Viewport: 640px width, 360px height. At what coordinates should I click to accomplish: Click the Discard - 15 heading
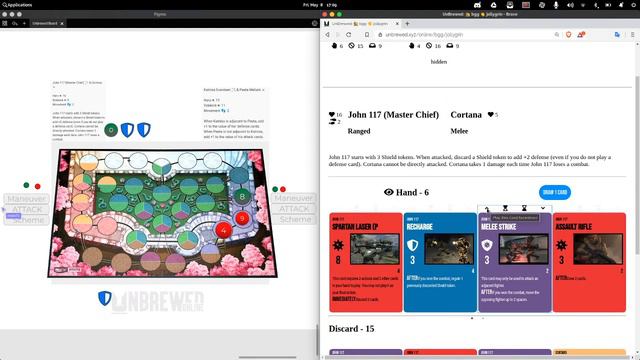pos(351,329)
